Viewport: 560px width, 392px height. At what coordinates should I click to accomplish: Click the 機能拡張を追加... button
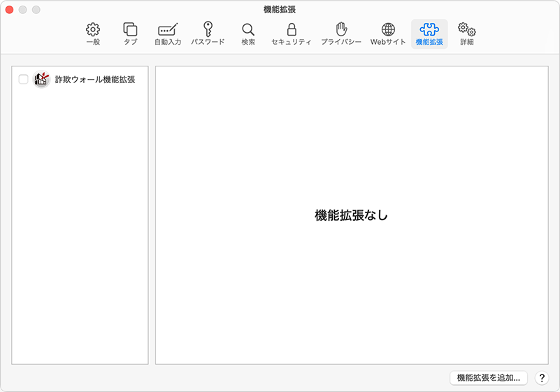tap(488, 378)
